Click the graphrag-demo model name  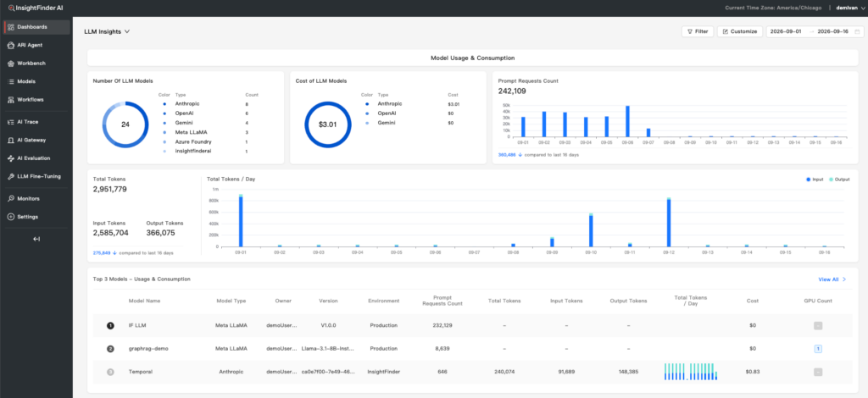(x=147, y=349)
